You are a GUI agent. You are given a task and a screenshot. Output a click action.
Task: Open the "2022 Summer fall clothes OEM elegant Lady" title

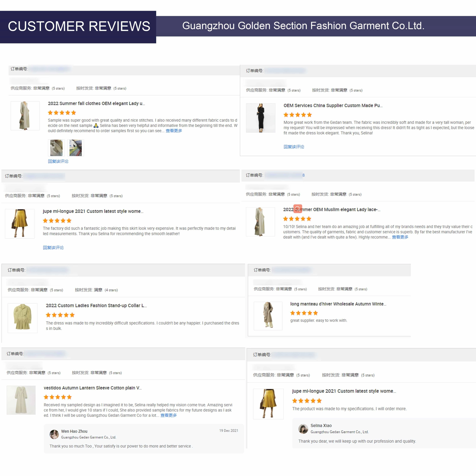(x=96, y=104)
